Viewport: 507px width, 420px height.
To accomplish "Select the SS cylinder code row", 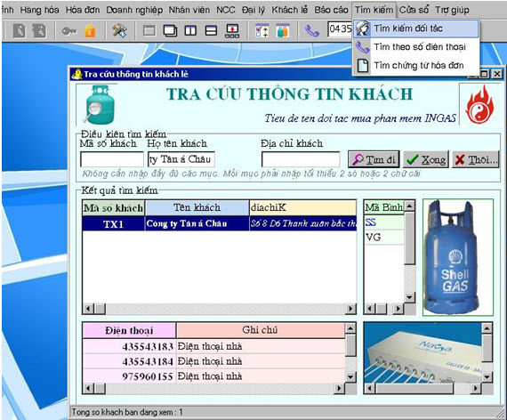I will click(383, 222).
